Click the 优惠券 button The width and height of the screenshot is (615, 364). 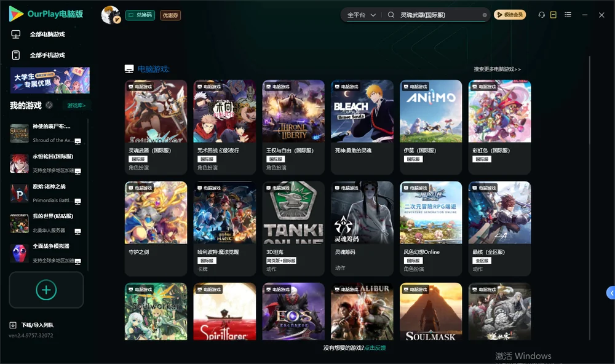pyautogui.click(x=170, y=15)
